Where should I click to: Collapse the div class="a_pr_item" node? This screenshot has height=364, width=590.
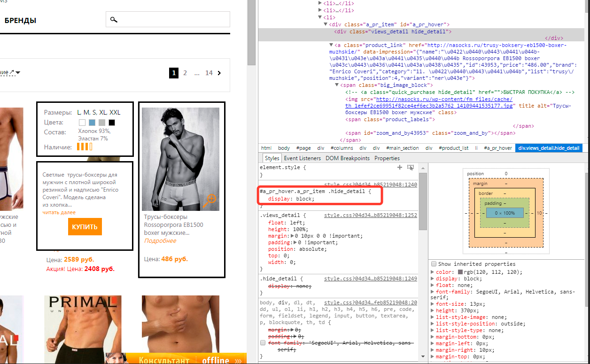point(325,24)
